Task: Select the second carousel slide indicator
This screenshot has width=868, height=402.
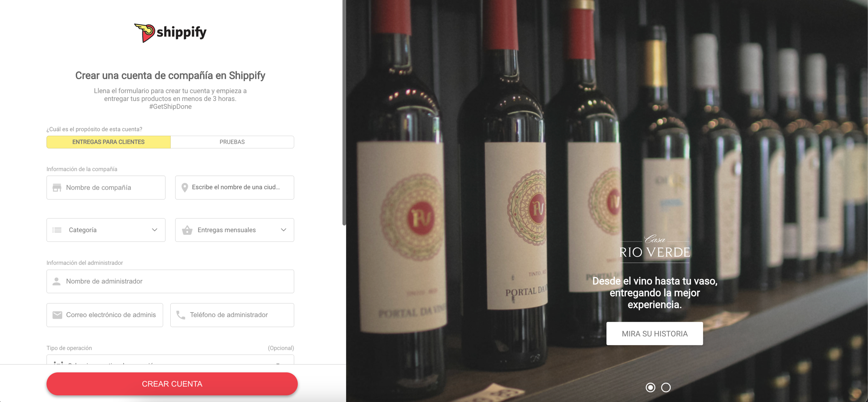Action: tap(666, 387)
